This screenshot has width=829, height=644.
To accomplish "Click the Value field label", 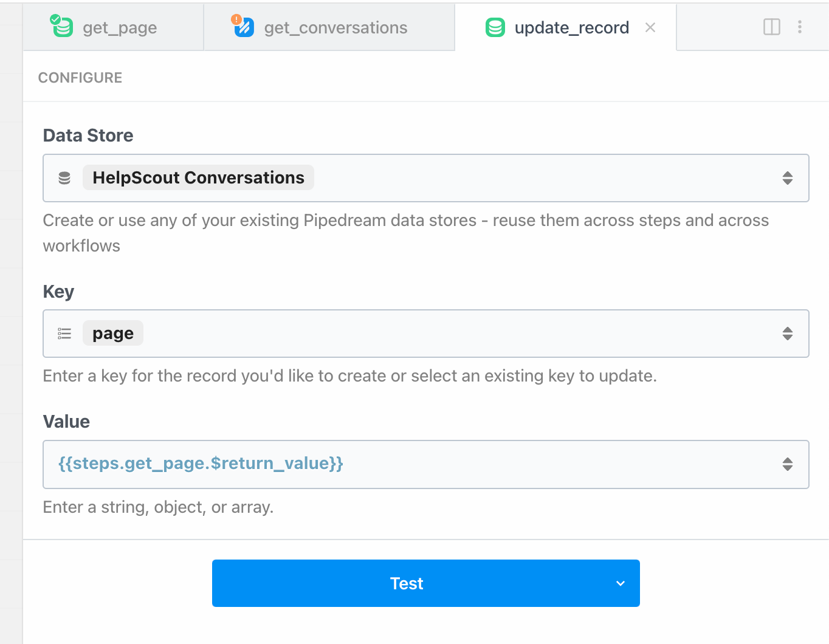I will (x=66, y=422).
